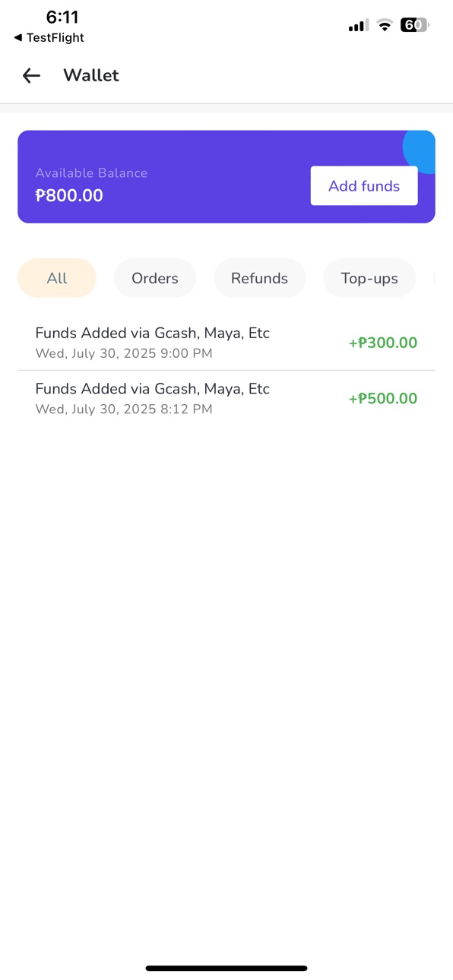The height and width of the screenshot is (980, 453).
Task: Tap the battery indicator icon
Action: 415,25
